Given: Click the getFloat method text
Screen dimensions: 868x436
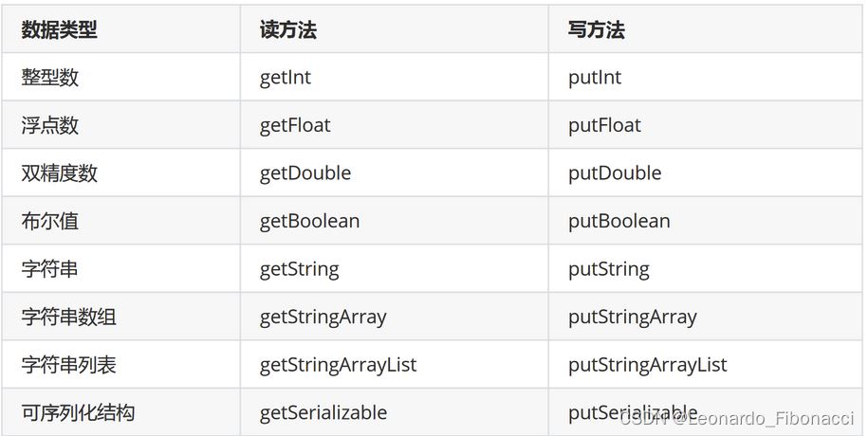Looking at the screenshot, I should (x=295, y=126).
